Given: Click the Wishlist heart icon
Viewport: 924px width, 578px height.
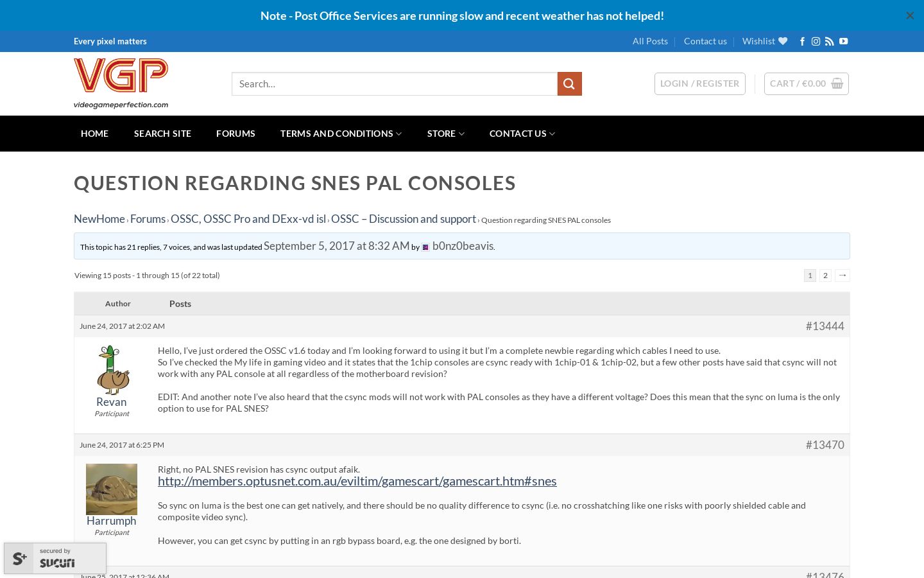Looking at the screenshot, I should coord(783,41).
